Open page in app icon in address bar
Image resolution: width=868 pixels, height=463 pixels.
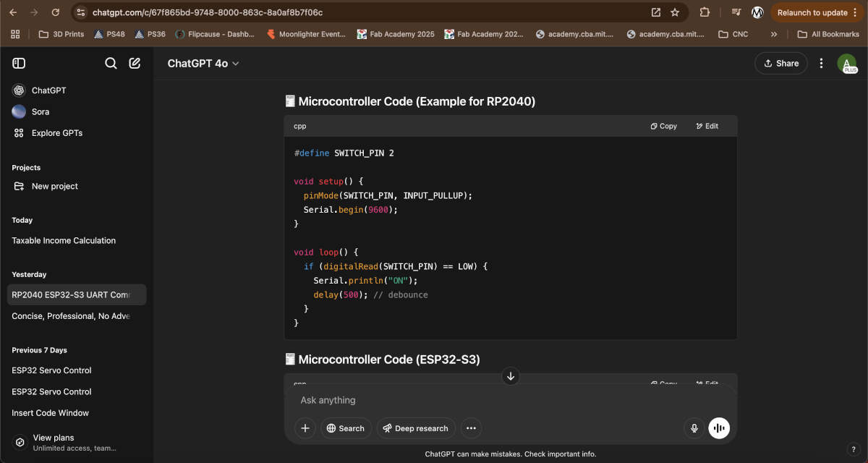(656, 12)
